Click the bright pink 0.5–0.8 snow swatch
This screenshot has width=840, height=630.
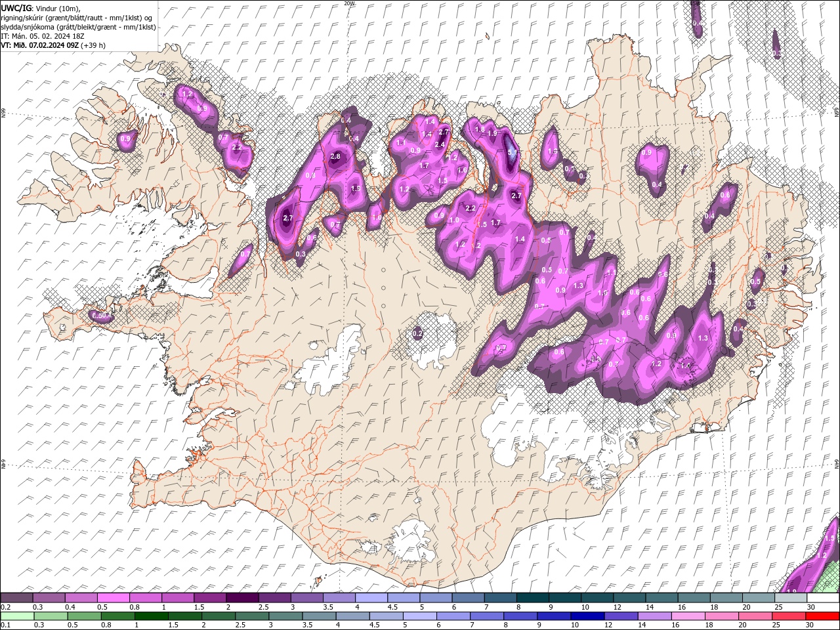[x=113, y=598]
